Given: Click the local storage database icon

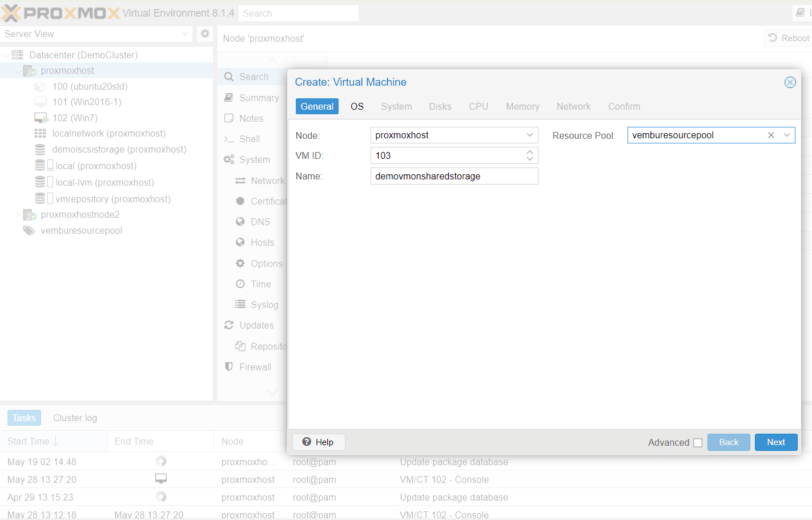Looking at the screenshot, I should click(40, 166).
